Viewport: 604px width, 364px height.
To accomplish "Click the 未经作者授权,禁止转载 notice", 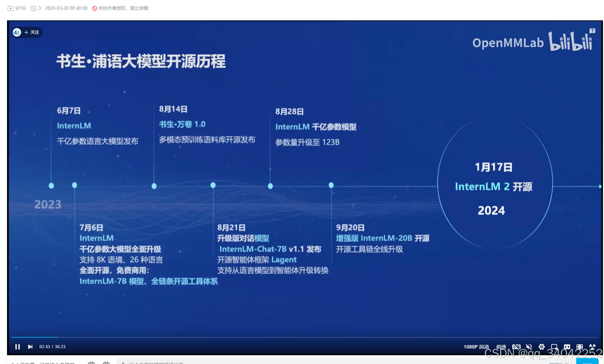I will [x=120, y=8].
